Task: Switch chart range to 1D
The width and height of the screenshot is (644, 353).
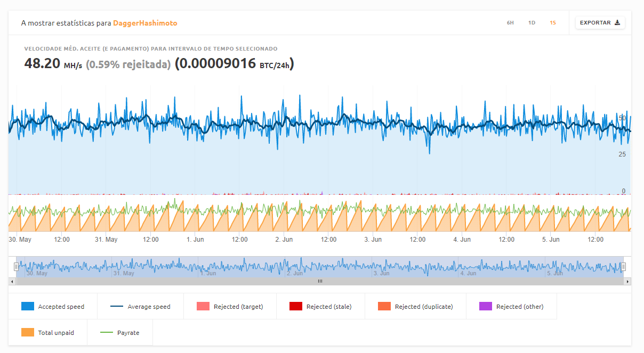Action: click(x=532, y=23)
